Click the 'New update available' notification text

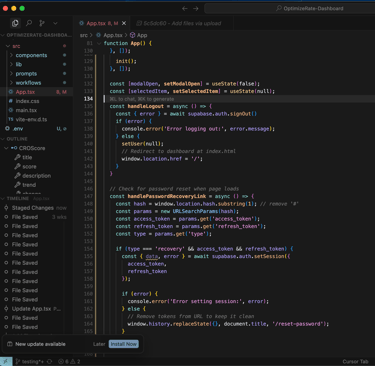pos(40,344)
